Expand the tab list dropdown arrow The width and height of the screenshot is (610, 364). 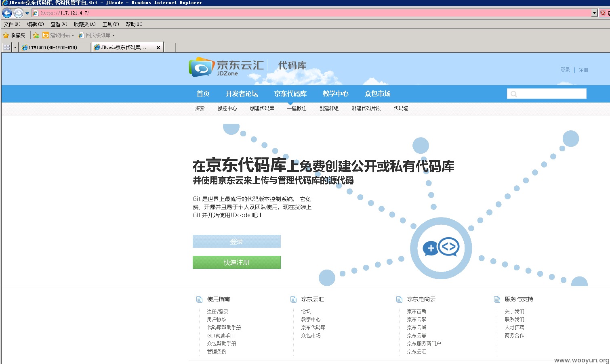point(15,47)
